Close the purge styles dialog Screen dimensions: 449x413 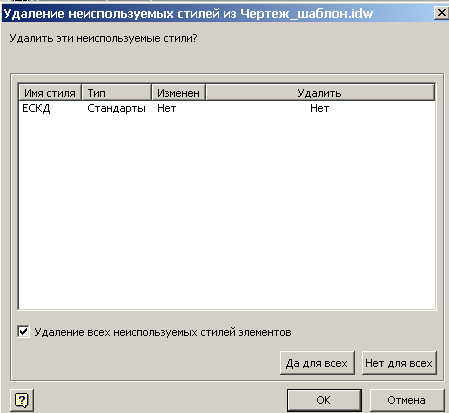(x=441, y=13)
